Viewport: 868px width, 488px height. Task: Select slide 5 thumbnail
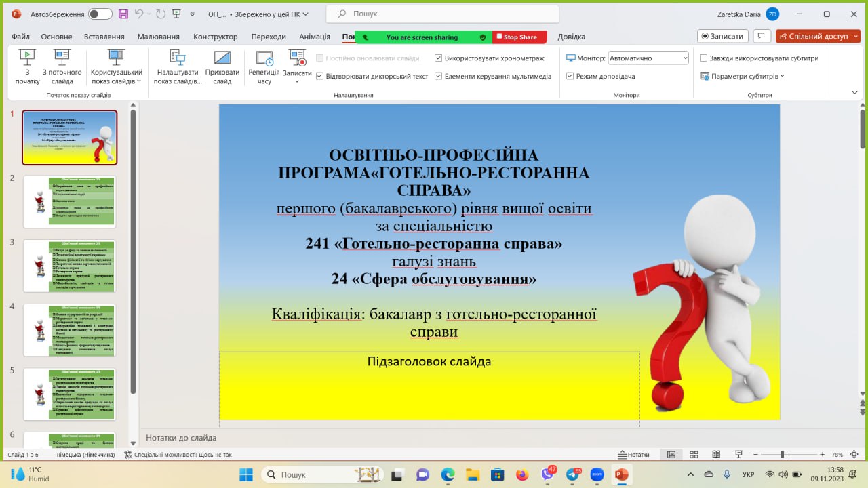(x=69, y=394)
